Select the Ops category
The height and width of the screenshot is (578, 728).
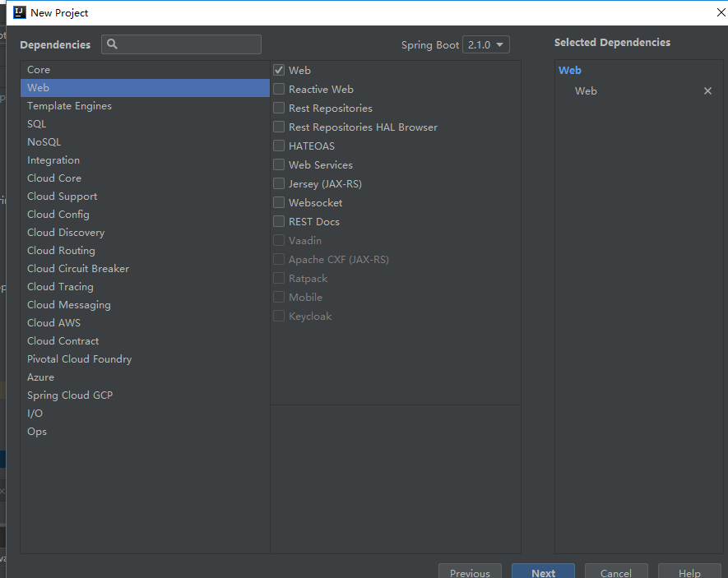point(145,432)
